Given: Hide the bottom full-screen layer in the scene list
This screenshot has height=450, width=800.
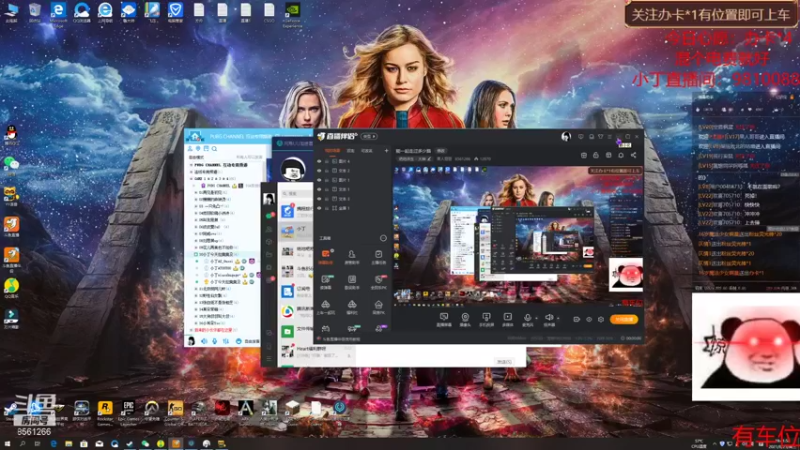Looking at the screenshot, I should [319, 208].
